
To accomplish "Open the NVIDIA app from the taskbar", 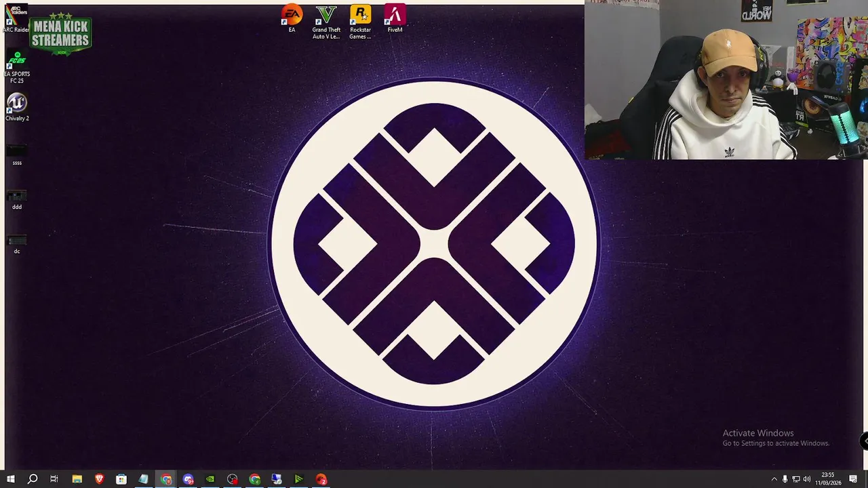I will click(210, 479).
